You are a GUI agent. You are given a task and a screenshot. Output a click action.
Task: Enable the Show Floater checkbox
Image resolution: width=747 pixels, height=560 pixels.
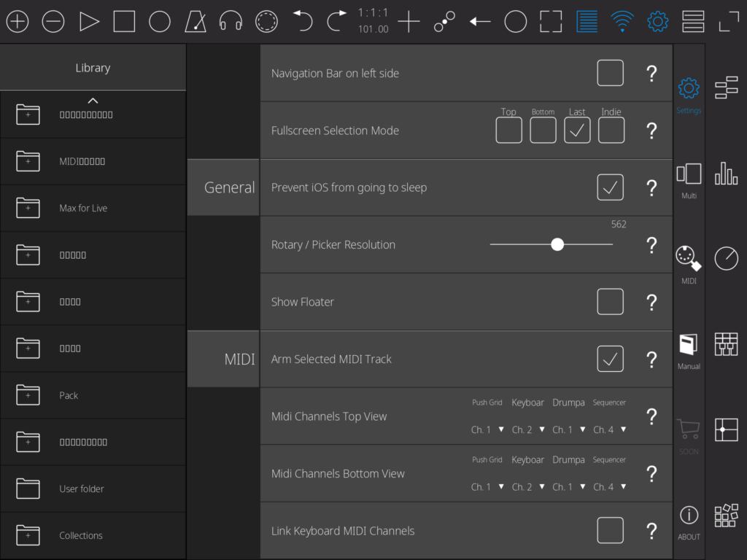tap(610, 302)
